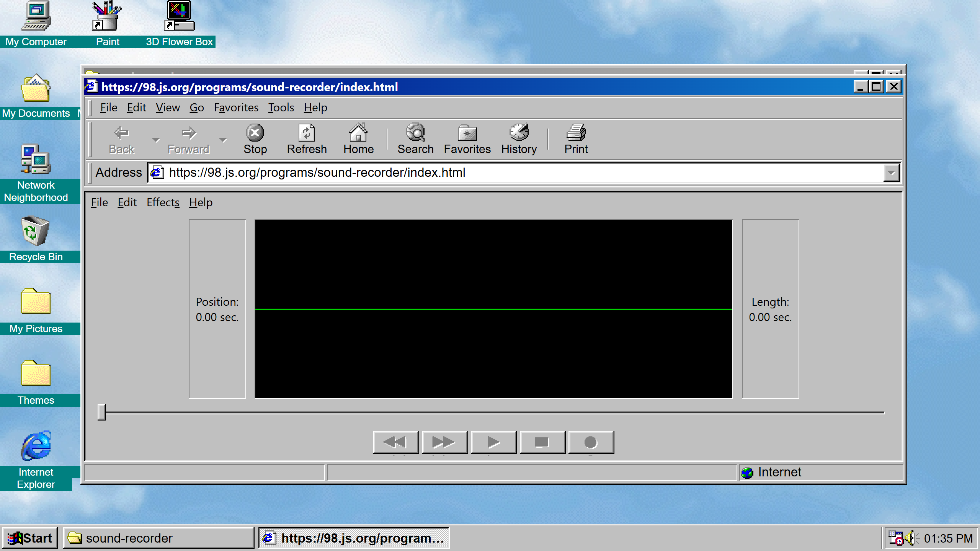
Task: Open the Address bar dropdown arrow
Action: [x=892, y=173]
